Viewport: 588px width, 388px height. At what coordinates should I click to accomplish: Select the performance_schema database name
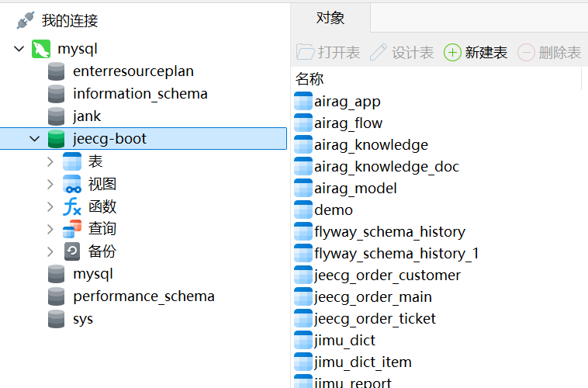point(144,296)
